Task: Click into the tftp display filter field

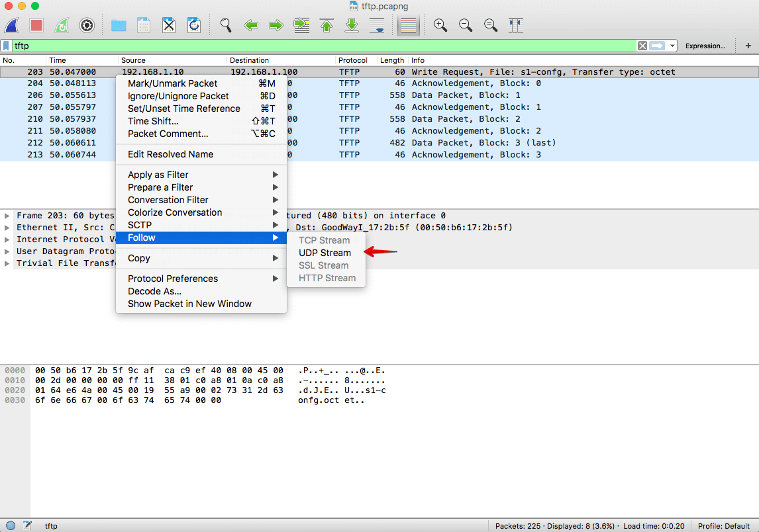Action: point(325,46)
